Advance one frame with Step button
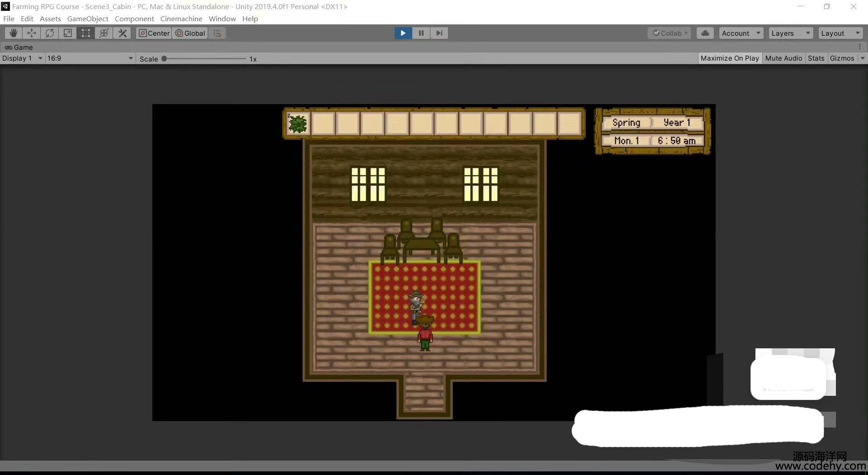868x475 pixels. (439, 33)
